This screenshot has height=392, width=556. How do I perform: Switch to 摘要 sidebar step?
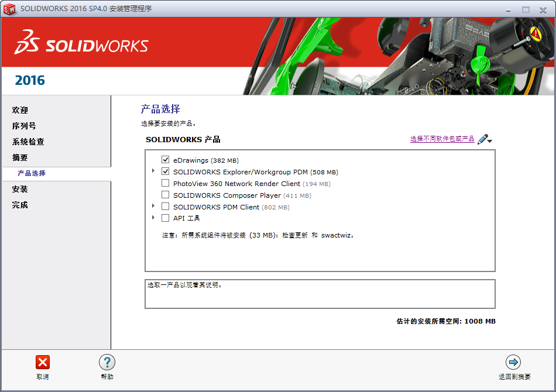coord(20,157)
